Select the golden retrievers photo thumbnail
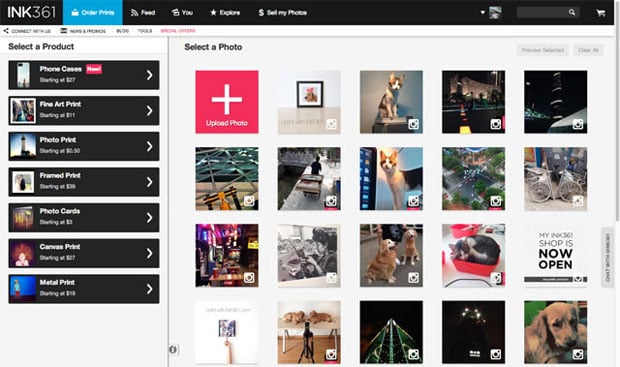620x367 pixels. point(391,255)
